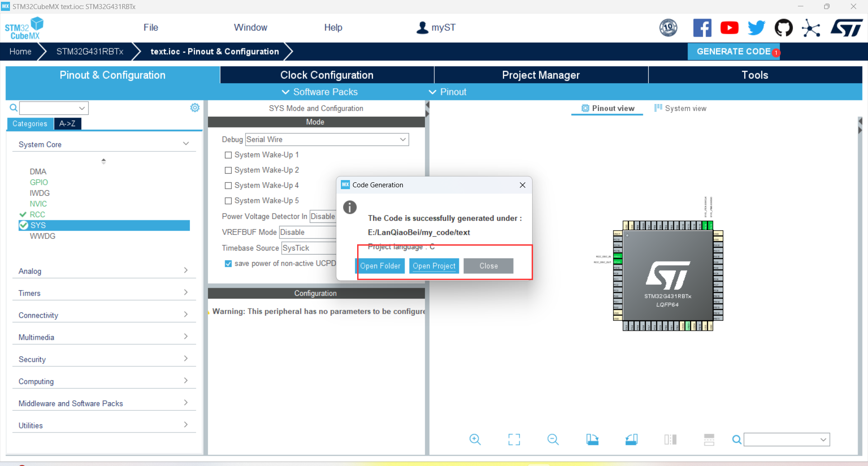Image resolution: width=868 pixels, height=466 pixels.
Task: Open the ST anniversary badge icon
Action: point(668,28)
